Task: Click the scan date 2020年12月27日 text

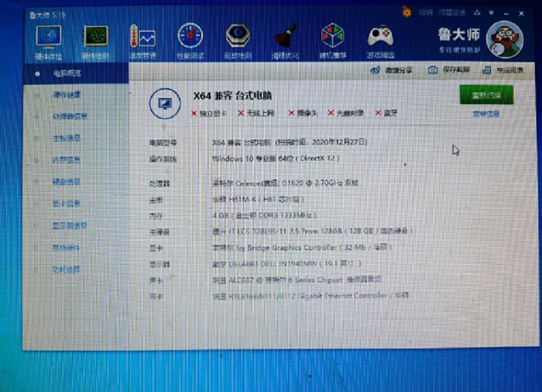Action: tap(339, 142)
